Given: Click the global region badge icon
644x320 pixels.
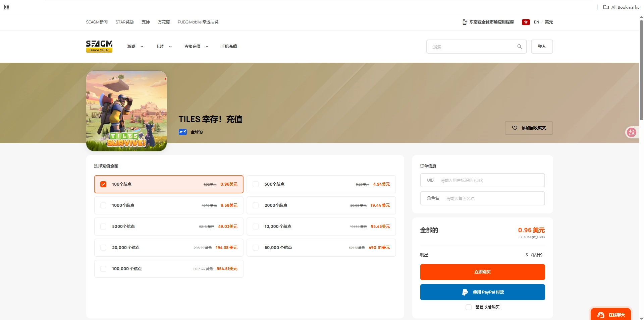Looking at the screenshot, I should pyautogui.click(x=183, y=132).
